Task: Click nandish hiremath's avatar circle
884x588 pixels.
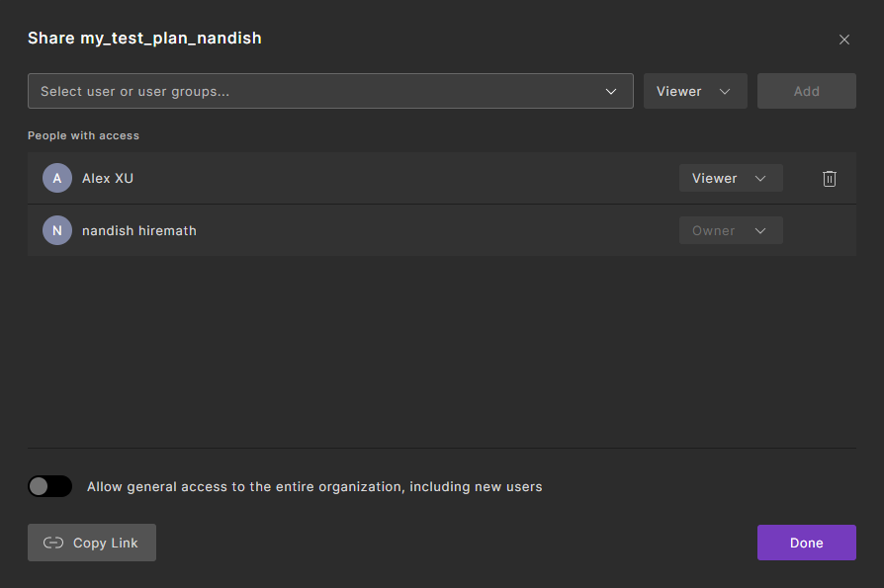Action: coord(57,231)
